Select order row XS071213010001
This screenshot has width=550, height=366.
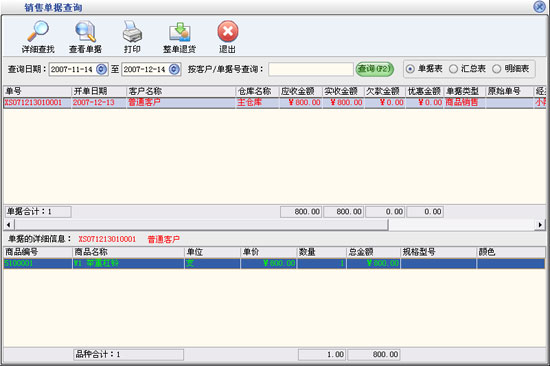(275, 102)
